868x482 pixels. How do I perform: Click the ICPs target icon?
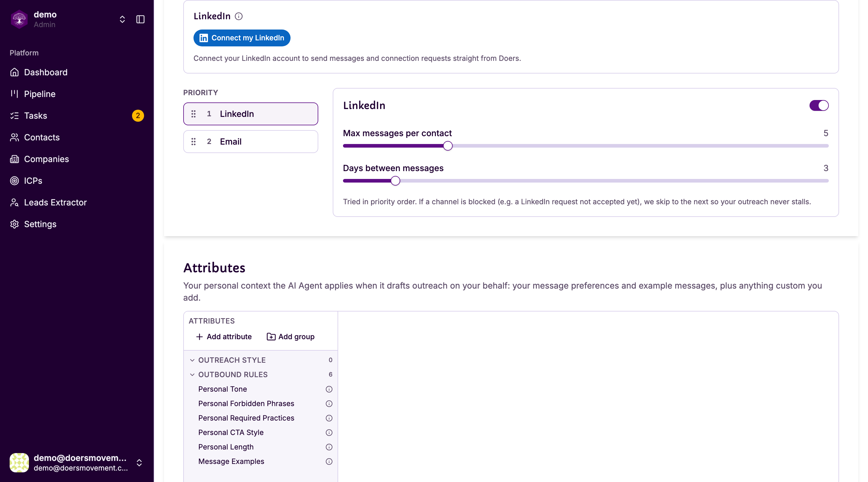click(x=14, y=180)
